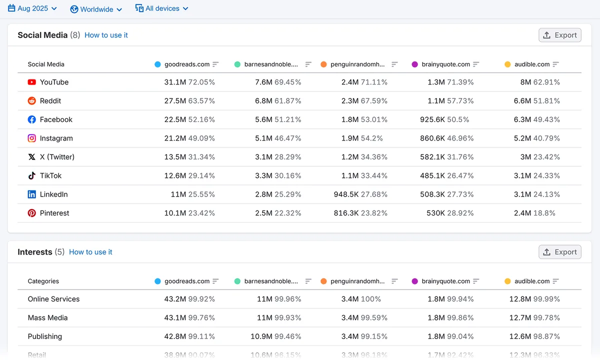
Task: Click the Instagram logo icon
Action: 32,138
